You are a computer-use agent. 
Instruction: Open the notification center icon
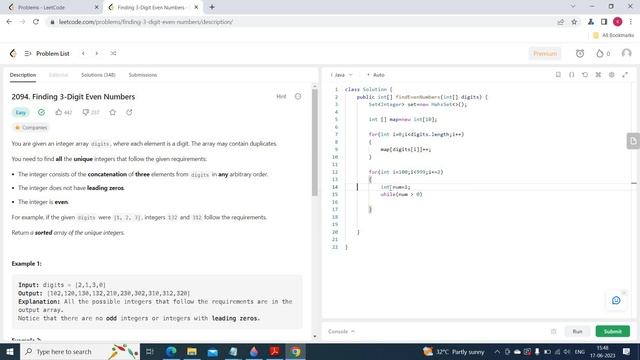pyautogui.click(x=627, y=351)
